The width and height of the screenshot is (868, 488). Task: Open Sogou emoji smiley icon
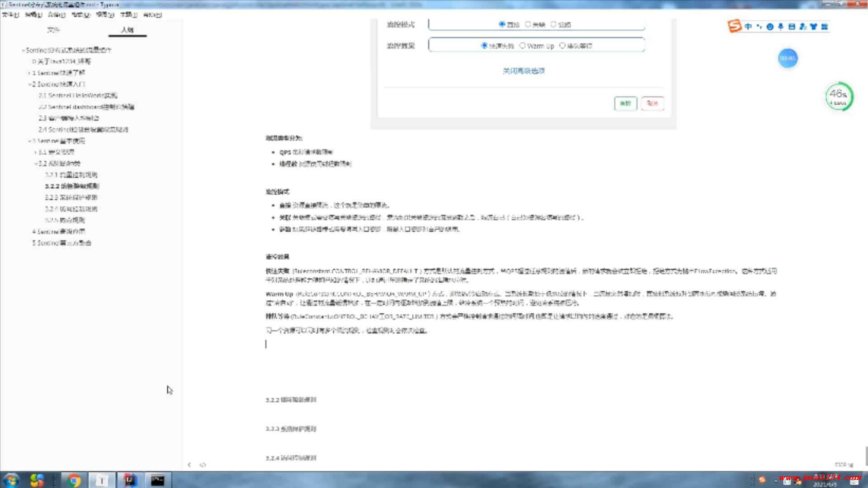point(770,27)
